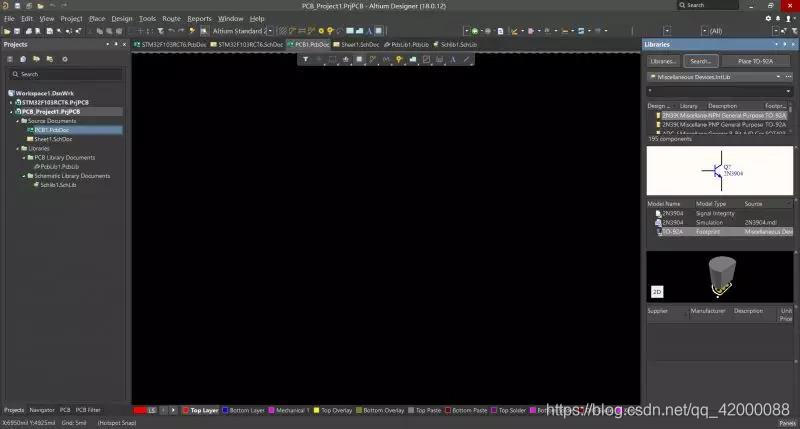The height and width of the screenshot is (429, 800).
Task: Select the Place String text tool
Action: click(x=452, y=59)
